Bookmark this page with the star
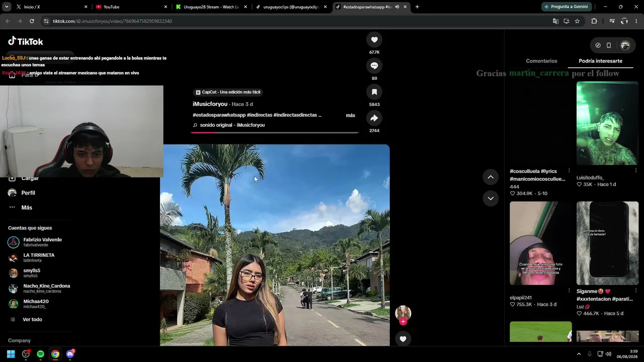644x362 pixels. (577, 21)
